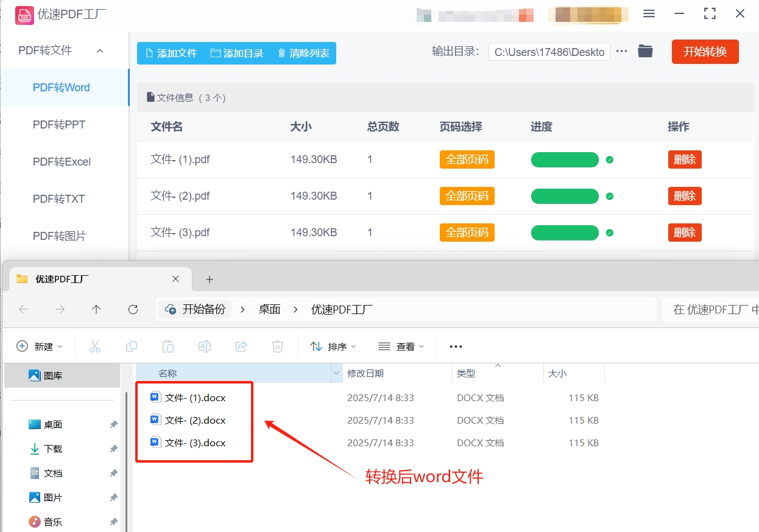Click the 开始转换 button

[x=705, y=51]
